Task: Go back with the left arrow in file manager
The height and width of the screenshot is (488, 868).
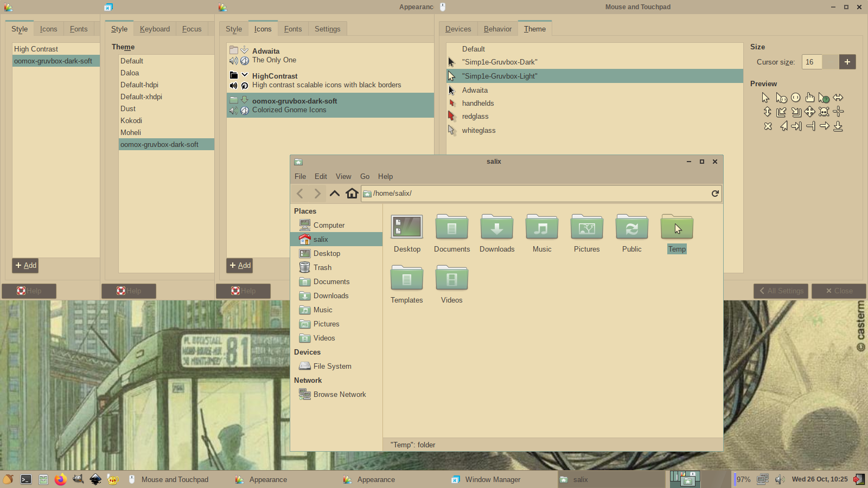Action: [300, 194]
